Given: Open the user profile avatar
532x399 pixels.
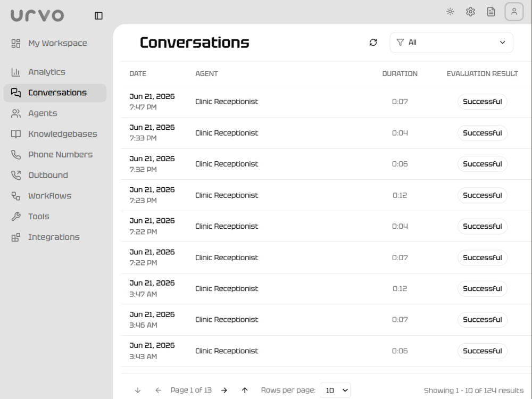Looking at the screenshot, I should (514, 12).
